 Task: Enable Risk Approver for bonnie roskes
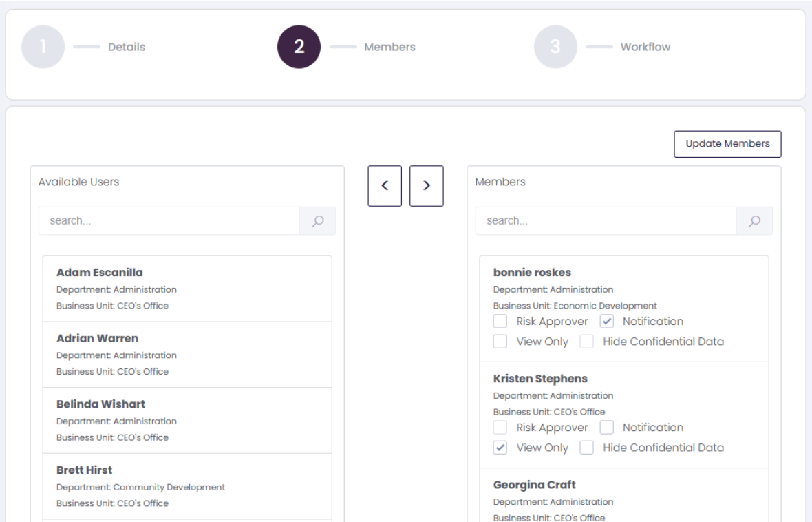pos(500,322)
